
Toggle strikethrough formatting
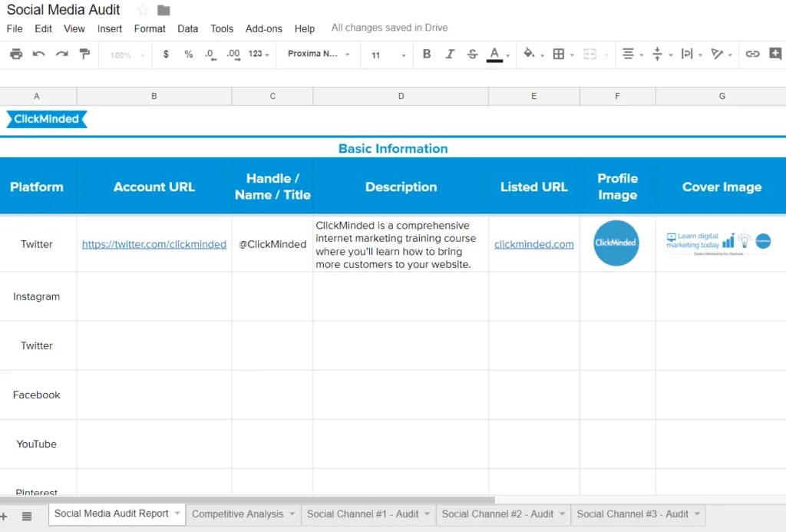click(x=472, y=55)
